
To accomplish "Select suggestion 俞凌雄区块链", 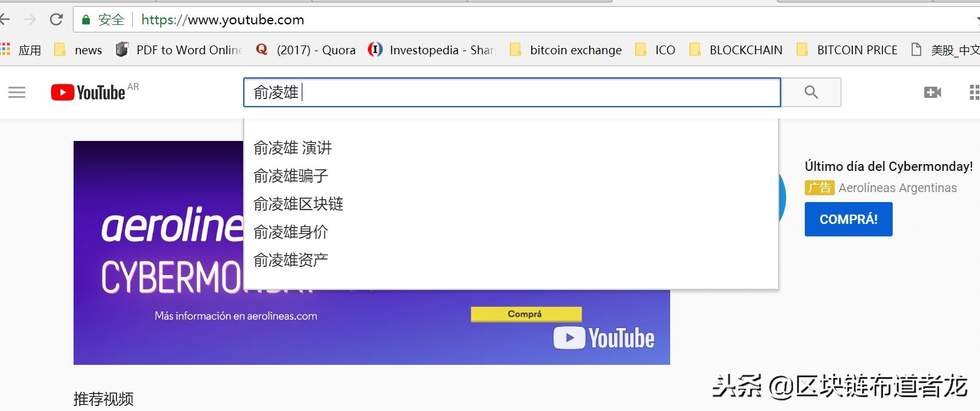I will click(x=511, y=204).
